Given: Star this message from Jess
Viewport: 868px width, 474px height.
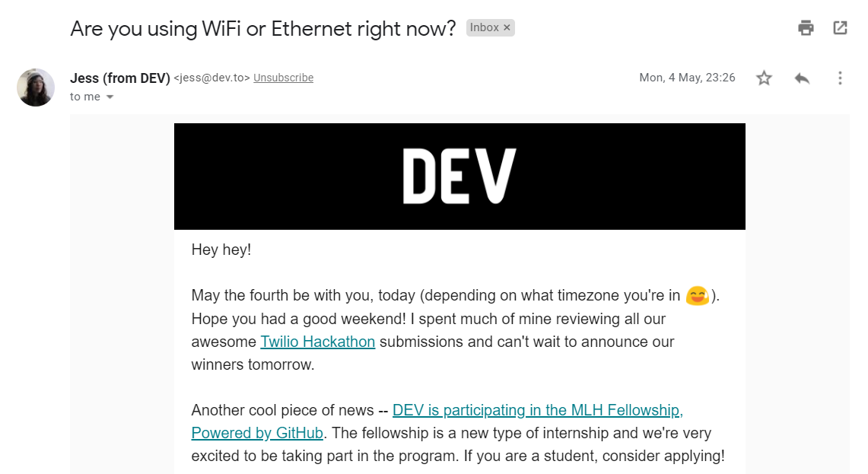Looking at the screenshot, I should [764, 78].
